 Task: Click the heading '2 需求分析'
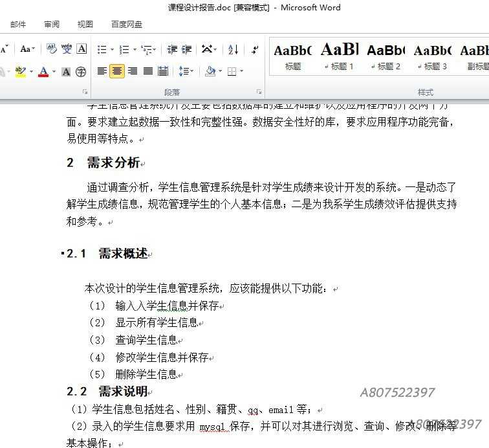click(x=103, y=162)
